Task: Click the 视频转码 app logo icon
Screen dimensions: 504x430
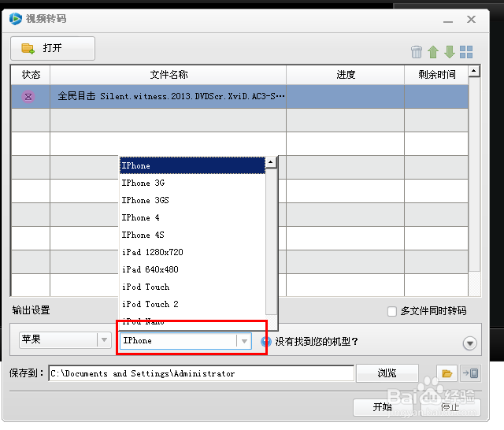Action: point(16,19)
